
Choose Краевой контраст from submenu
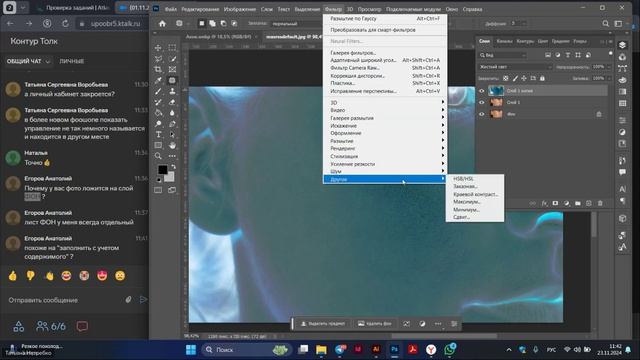click(x=475, y=194)
